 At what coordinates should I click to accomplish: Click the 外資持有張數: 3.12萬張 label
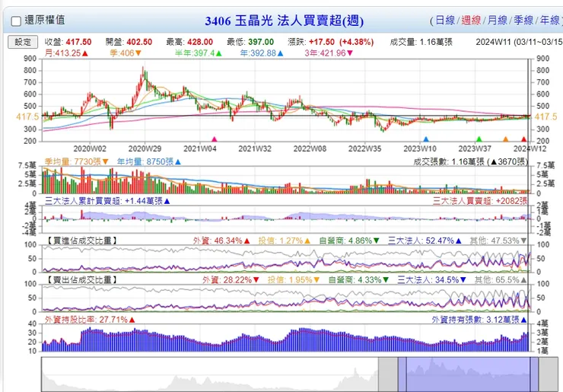pyautogui.click(x=479, y=320)
